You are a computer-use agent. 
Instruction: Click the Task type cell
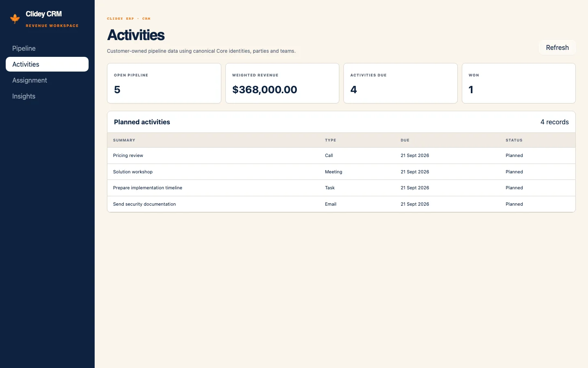pyautogui.click(x=330, y=188)
